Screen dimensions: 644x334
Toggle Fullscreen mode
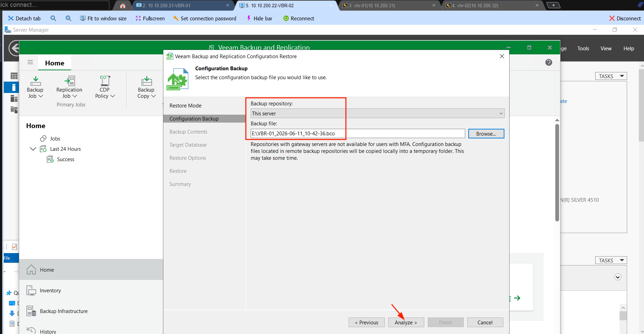point(150,18)
